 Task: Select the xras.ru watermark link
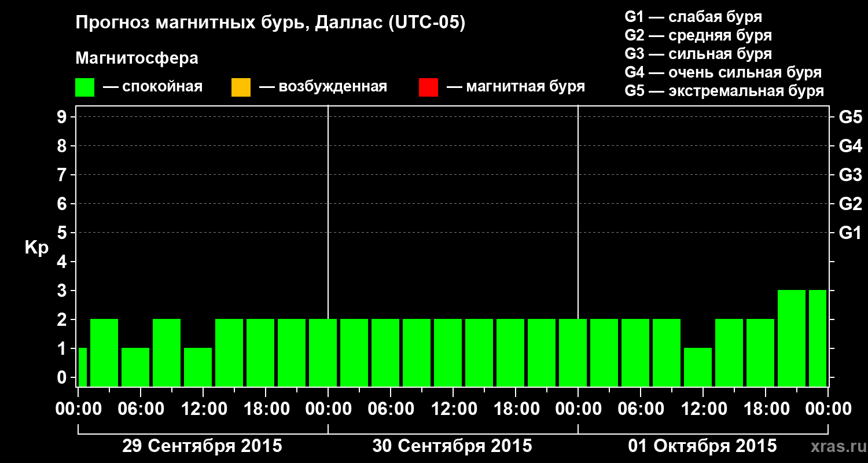pos(836,446)
